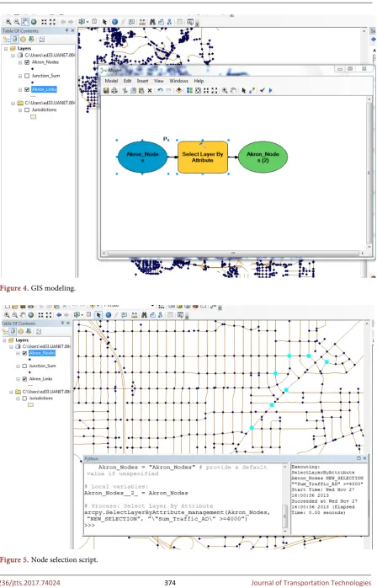Choose List By Selection in Figure 4 contents
Viewport: 377px width, 588px height.
click(x=31, y=39)
